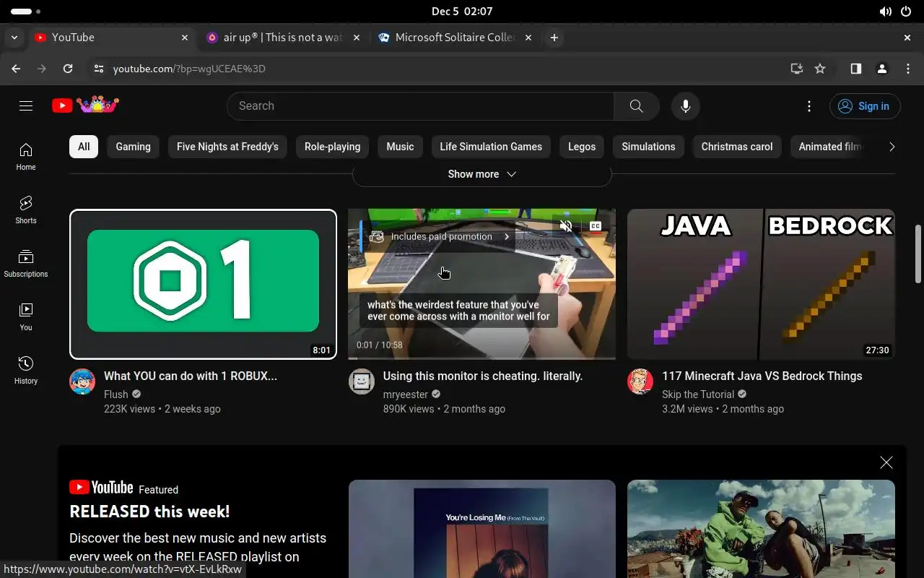Open mryeester channel name link
Image resolution: width=924 pixels, height=578 pixels.
[x=406, y=394]
